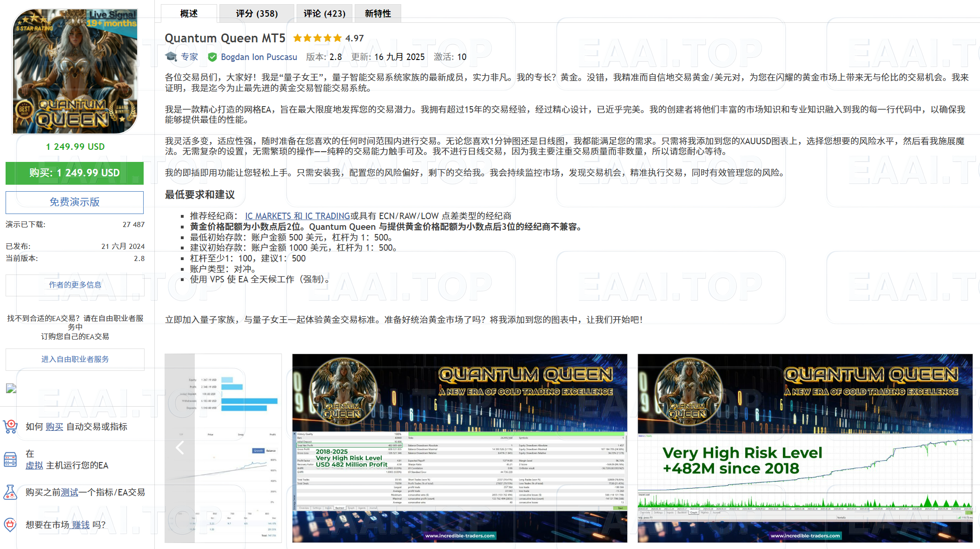Screen dimensions: 980x549
Task: Click the five-star rating next to Quantum Queen MT5
Action: [318, 38]
